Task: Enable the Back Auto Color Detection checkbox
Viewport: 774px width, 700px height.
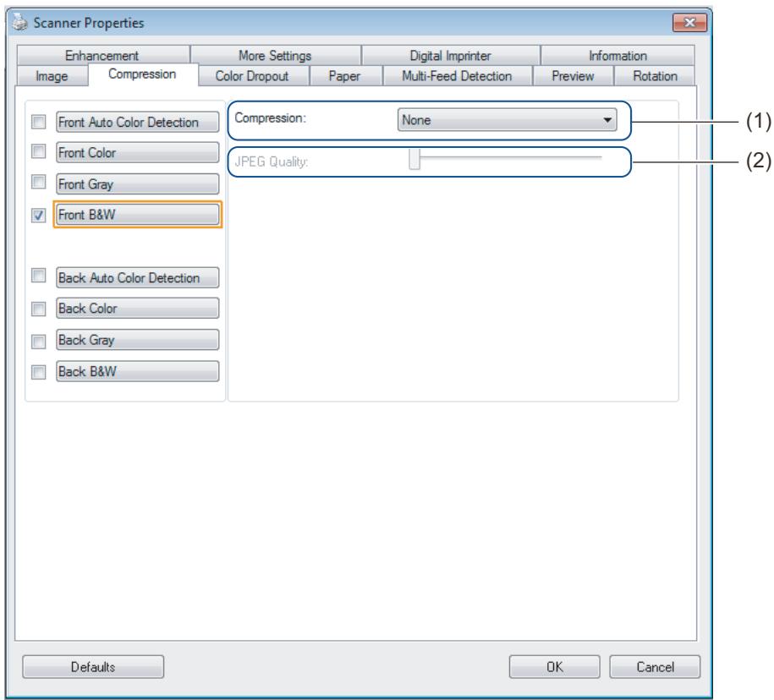Action: pyautogui.click(x=39, y=276)
